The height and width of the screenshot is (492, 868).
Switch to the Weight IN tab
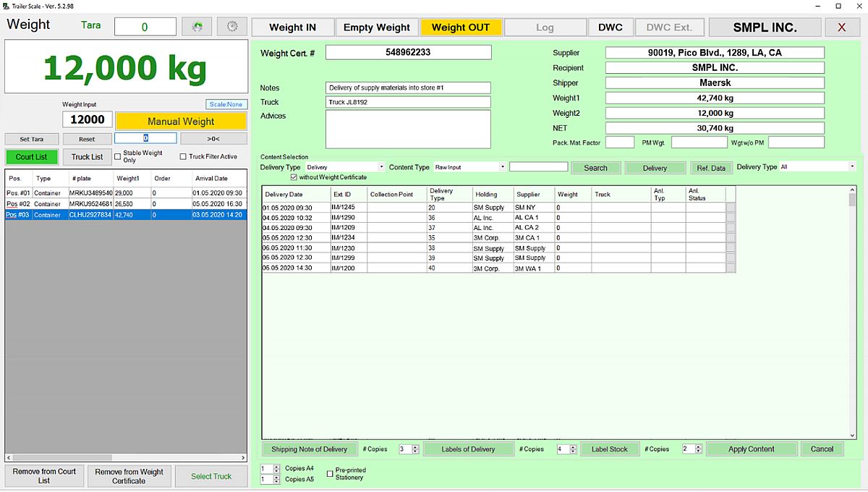click(292, 27)
